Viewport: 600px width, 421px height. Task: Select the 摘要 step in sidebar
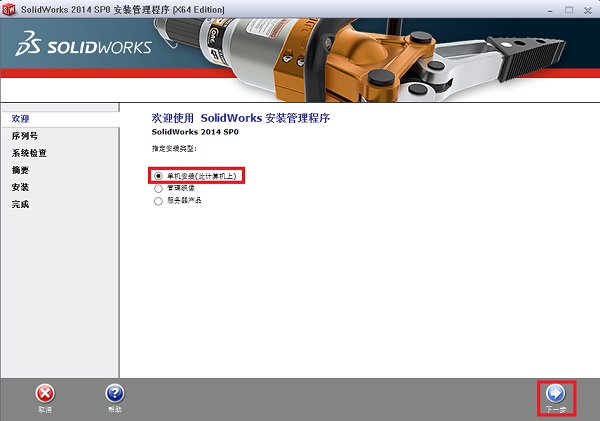point(20,170)
